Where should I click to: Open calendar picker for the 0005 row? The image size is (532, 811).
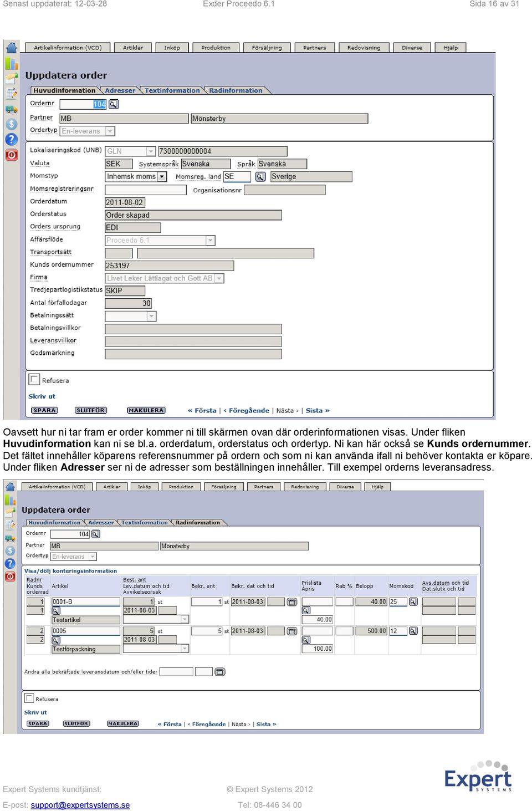click(292, 631)
